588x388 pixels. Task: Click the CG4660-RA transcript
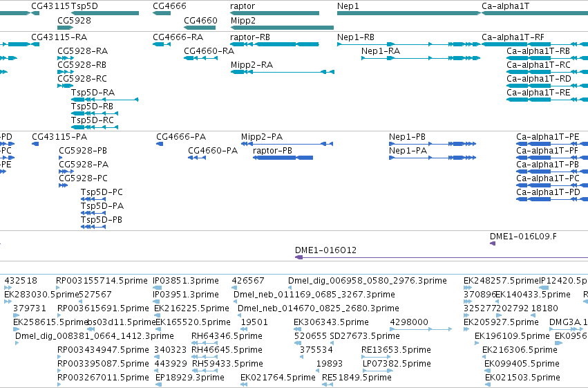(x=200, y=58)
